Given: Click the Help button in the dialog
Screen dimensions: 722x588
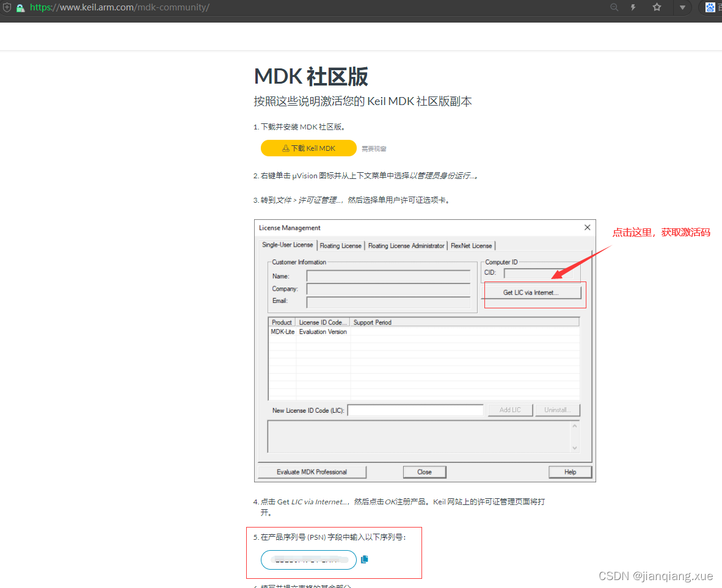Looking at the screenshot, I should click(569, 471).
